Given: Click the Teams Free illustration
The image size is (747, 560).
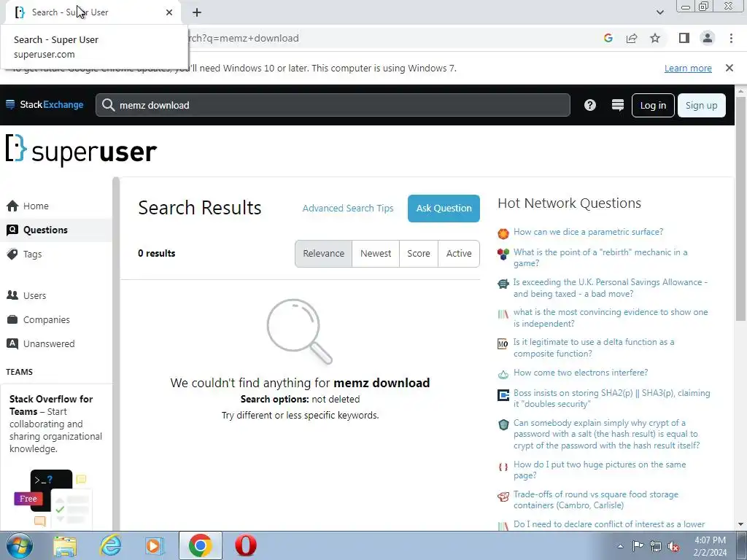Looking at the screenshot, I should [x=53, y=499].
